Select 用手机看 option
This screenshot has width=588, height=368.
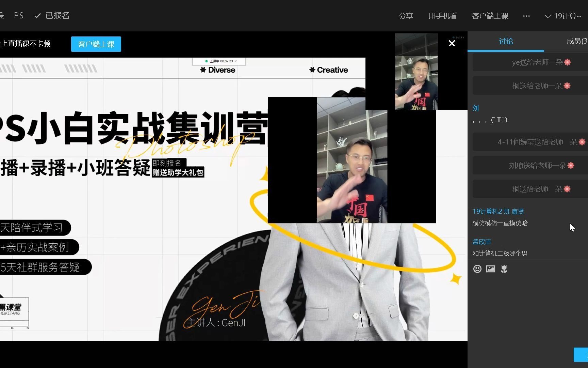click(443, 16)
